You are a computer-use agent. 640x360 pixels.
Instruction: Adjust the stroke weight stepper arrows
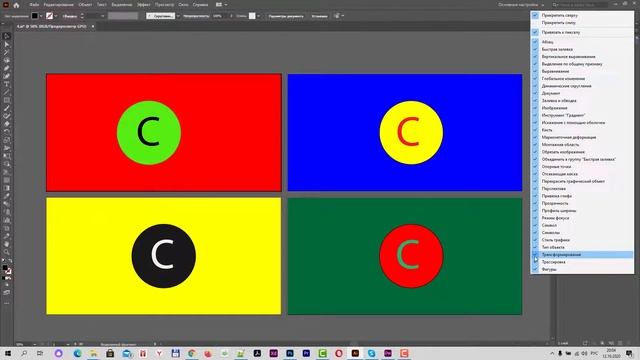82,16
